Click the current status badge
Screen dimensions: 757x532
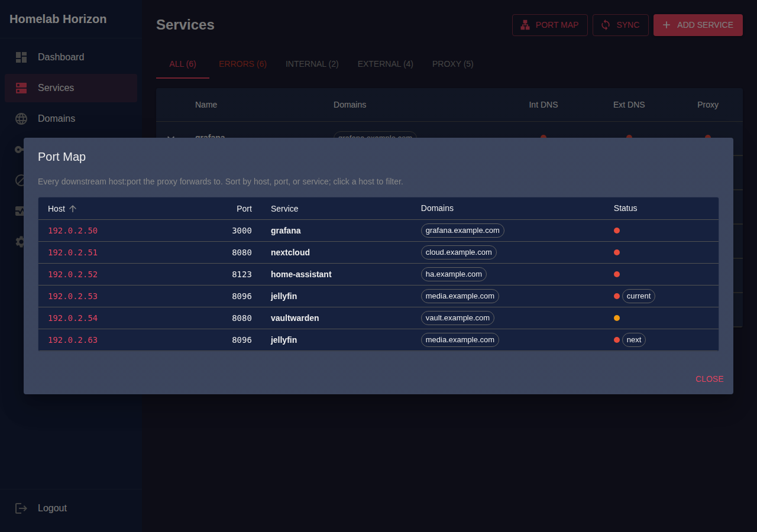tap(639, 296)
